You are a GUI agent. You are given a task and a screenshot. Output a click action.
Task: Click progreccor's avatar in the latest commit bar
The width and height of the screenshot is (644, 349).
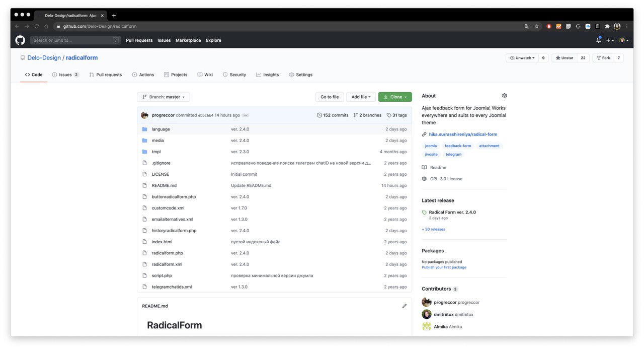coord(144,115)
